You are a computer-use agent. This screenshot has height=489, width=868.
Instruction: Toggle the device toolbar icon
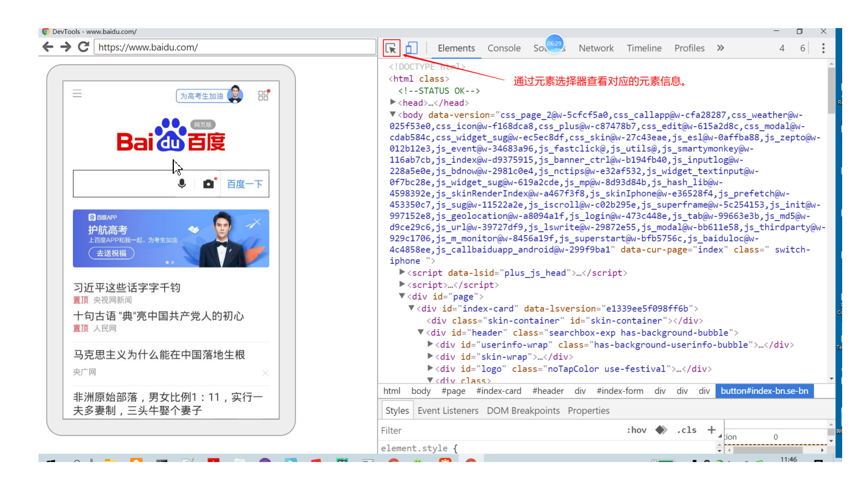point(411,48)
